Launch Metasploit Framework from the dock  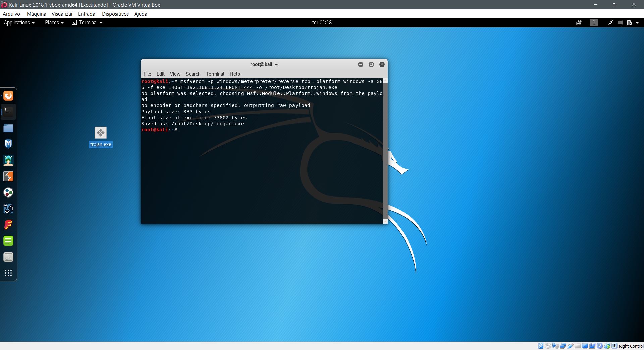[x=8, y=144]
